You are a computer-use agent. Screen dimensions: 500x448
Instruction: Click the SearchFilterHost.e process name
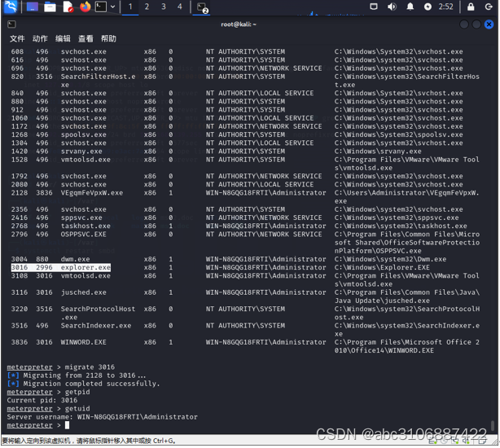point(98,77)
